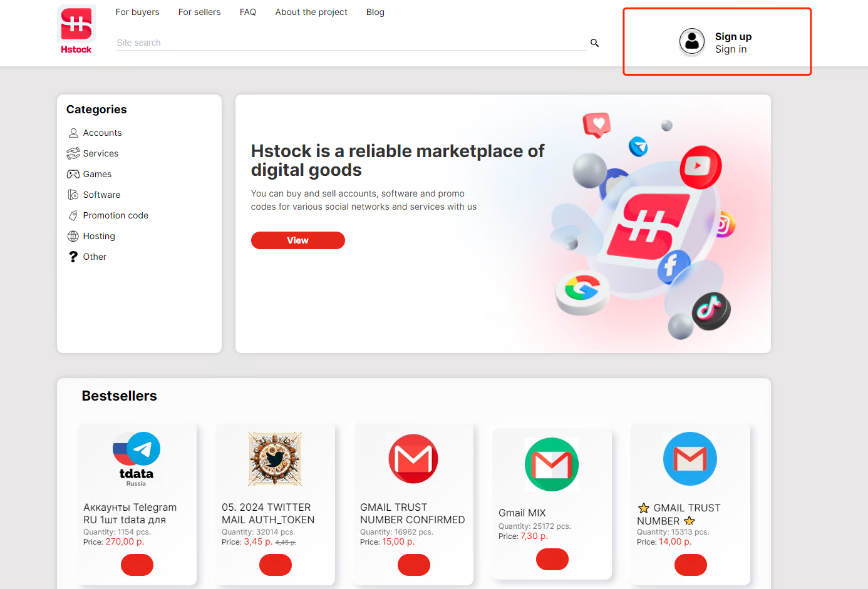
Task: Click the Promotion code tag icon
Action: [73, 215]
